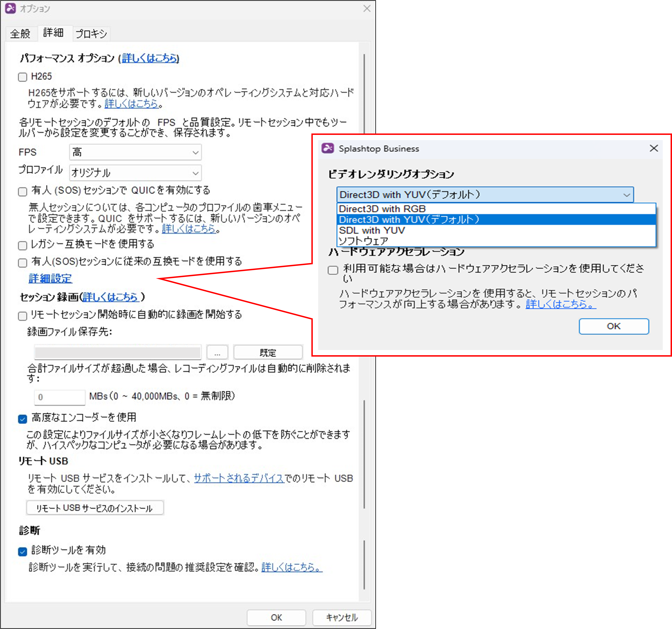The width and height of the screenshot is (672, 629).
Task: Uncheck 診断ツールを有効
Action: (22, 552)
